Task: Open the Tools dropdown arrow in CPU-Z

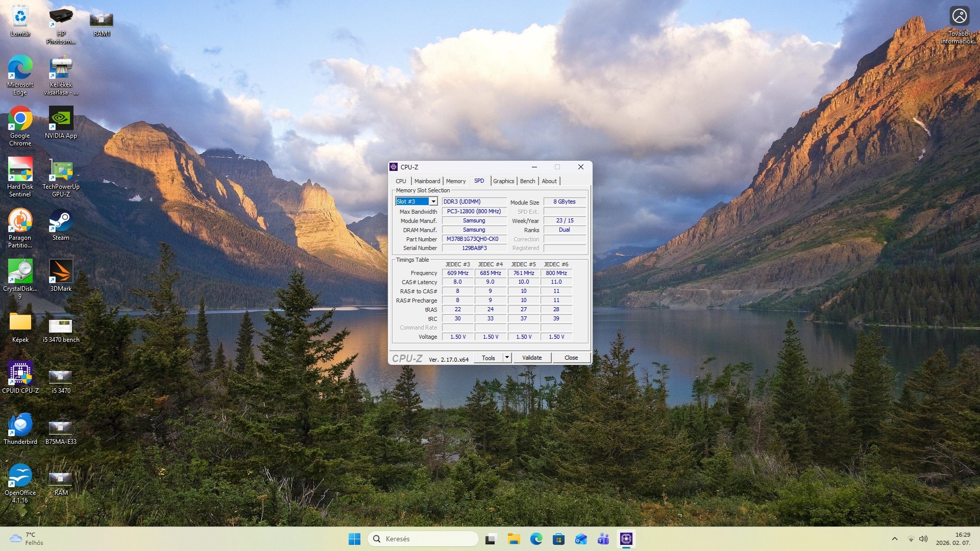Action: [x=507, y=358]
